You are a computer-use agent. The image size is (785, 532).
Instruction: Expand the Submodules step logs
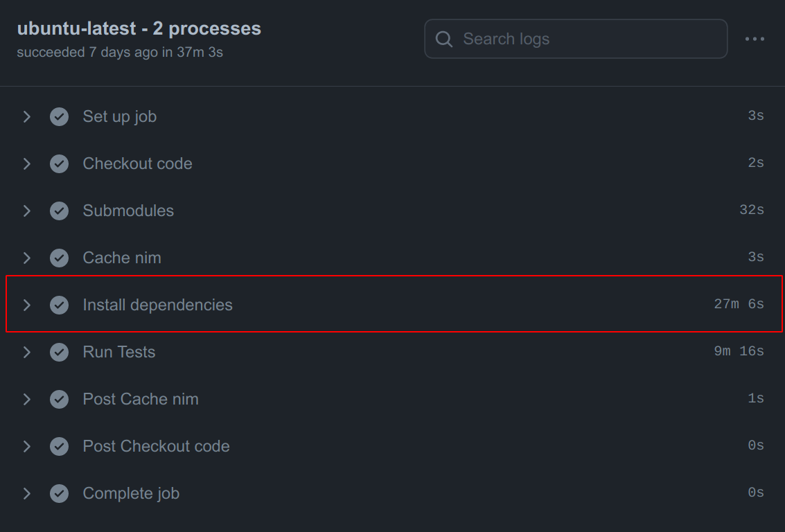tap(27, 211)
